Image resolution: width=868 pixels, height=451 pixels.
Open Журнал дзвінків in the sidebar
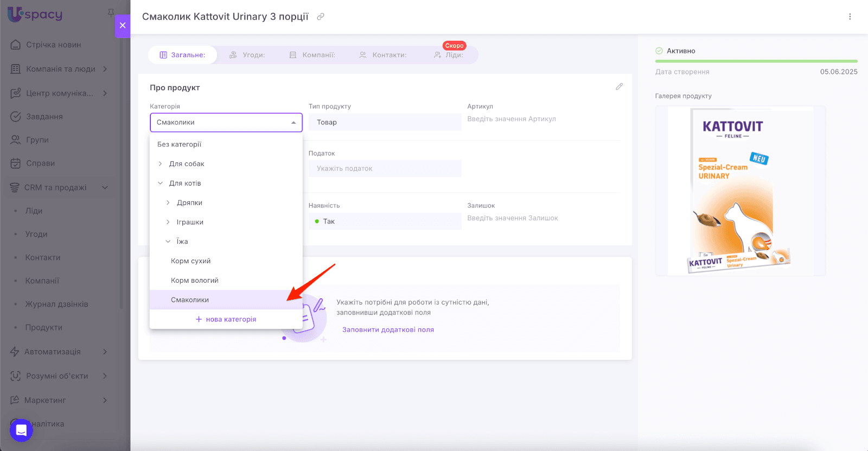[56, 304]
